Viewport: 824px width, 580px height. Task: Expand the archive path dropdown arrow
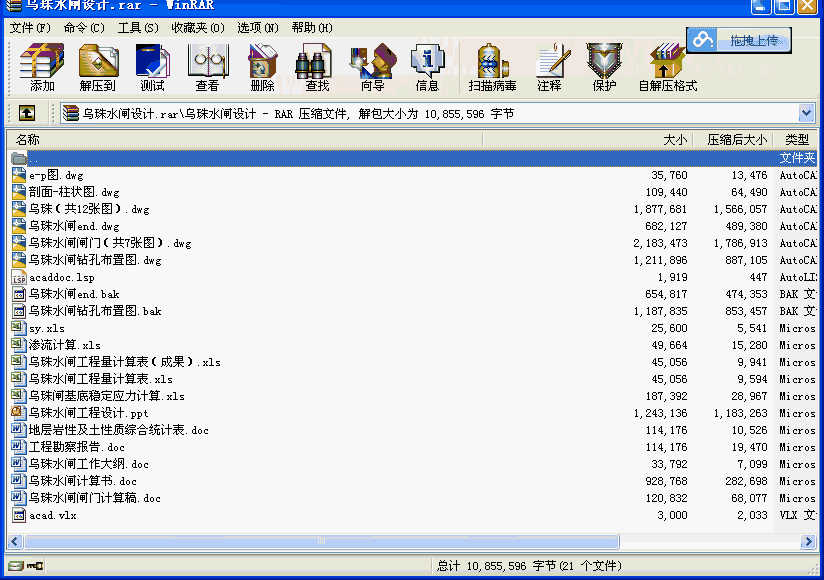(x=806, y=113)
